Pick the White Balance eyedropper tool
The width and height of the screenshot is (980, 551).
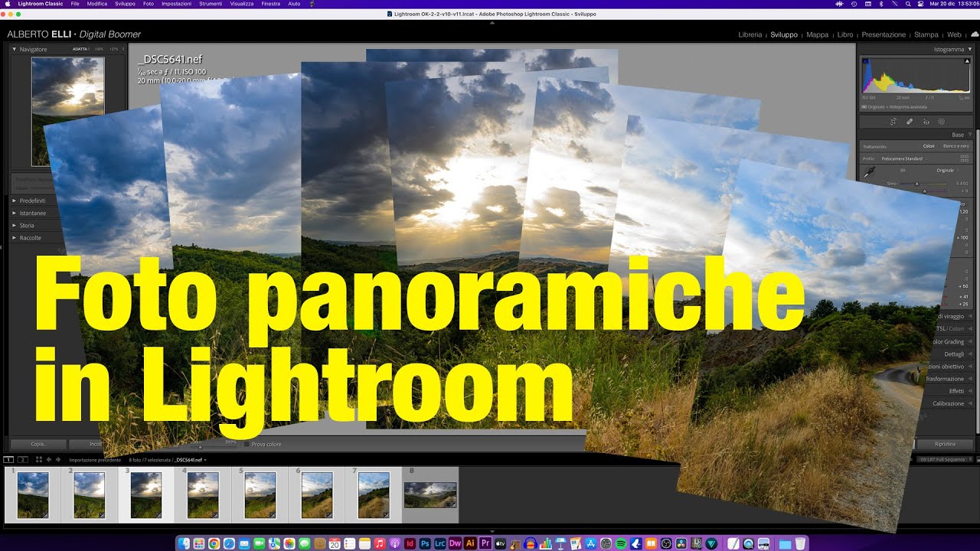(x=869, y=171)
